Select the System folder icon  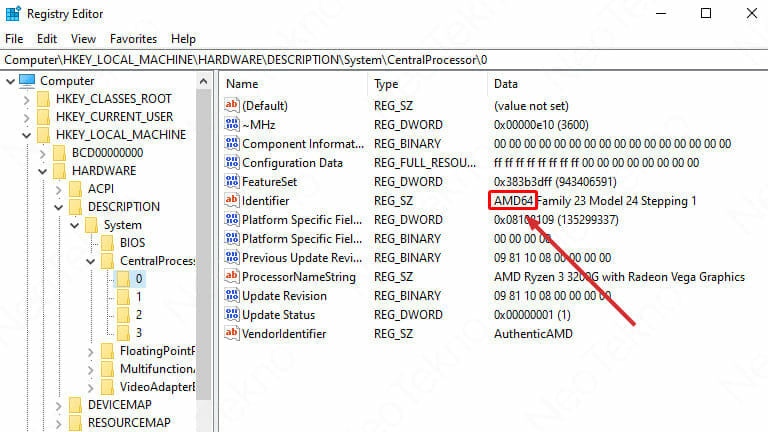click(92, 225)
